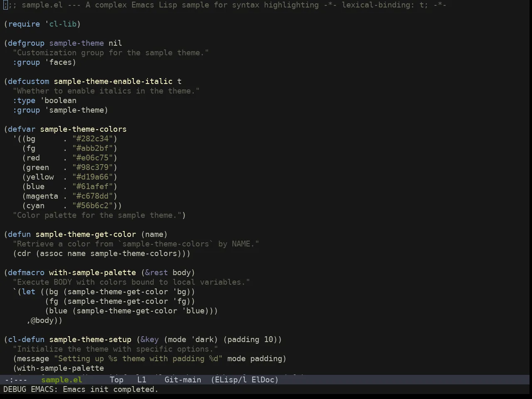532x399 pixels.
Task: Click the color string "#61afef"
Action: coord(93,187)
